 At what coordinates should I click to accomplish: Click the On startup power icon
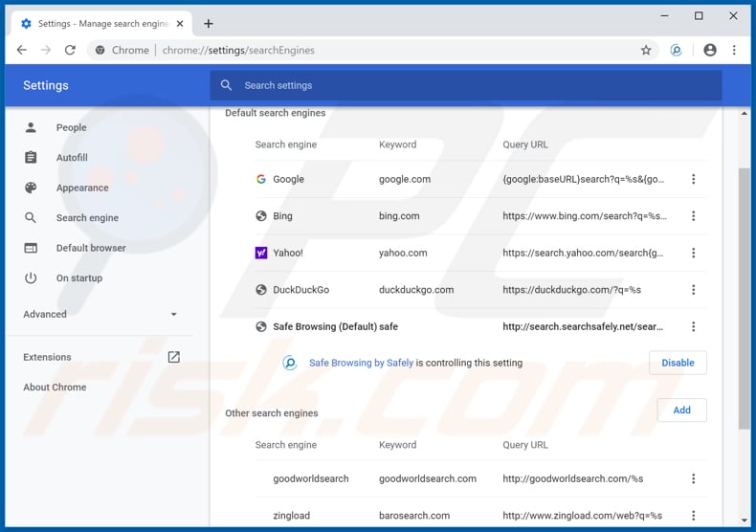click(x=31, y=278)
